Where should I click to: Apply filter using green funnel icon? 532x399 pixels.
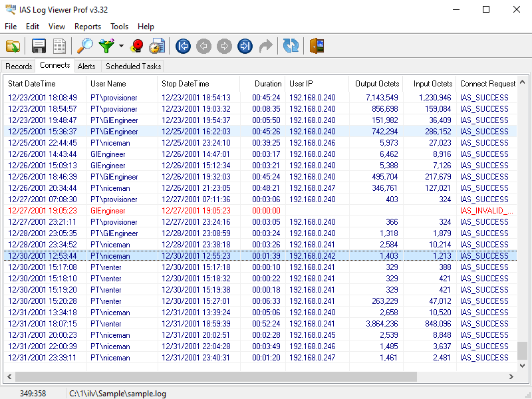106,46
